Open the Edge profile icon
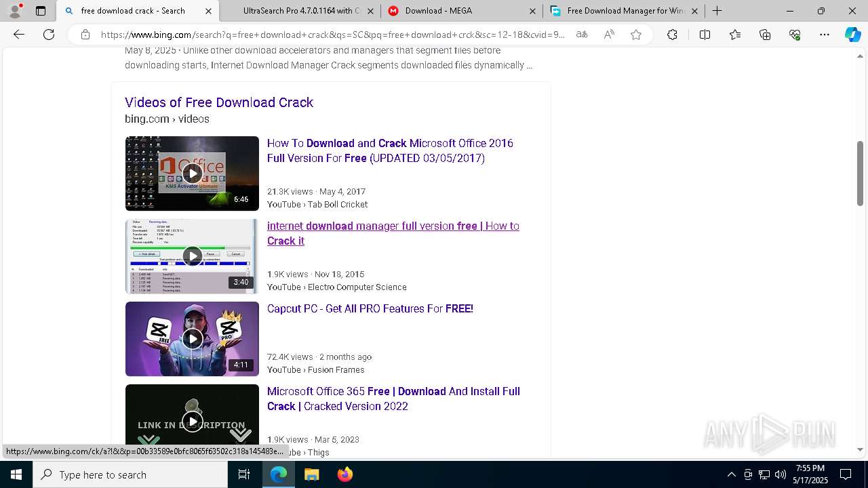This screenshot has height=488, width=868. (15, 11)
